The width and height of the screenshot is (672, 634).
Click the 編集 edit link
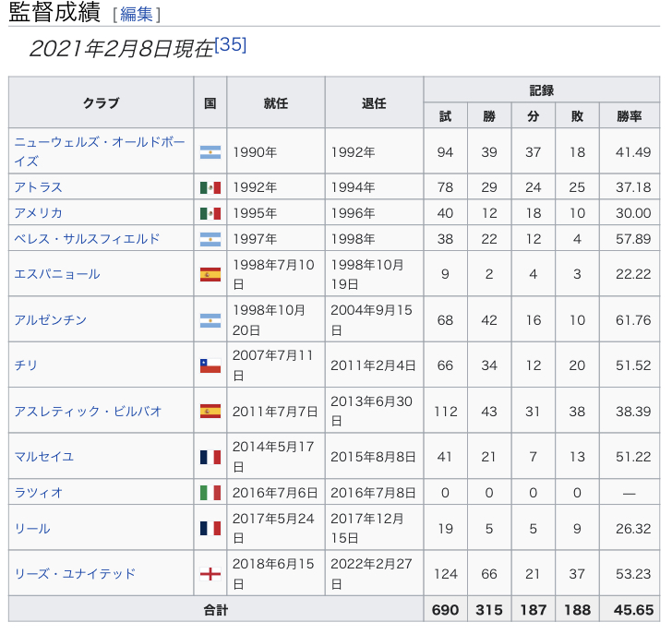point(136,14)
